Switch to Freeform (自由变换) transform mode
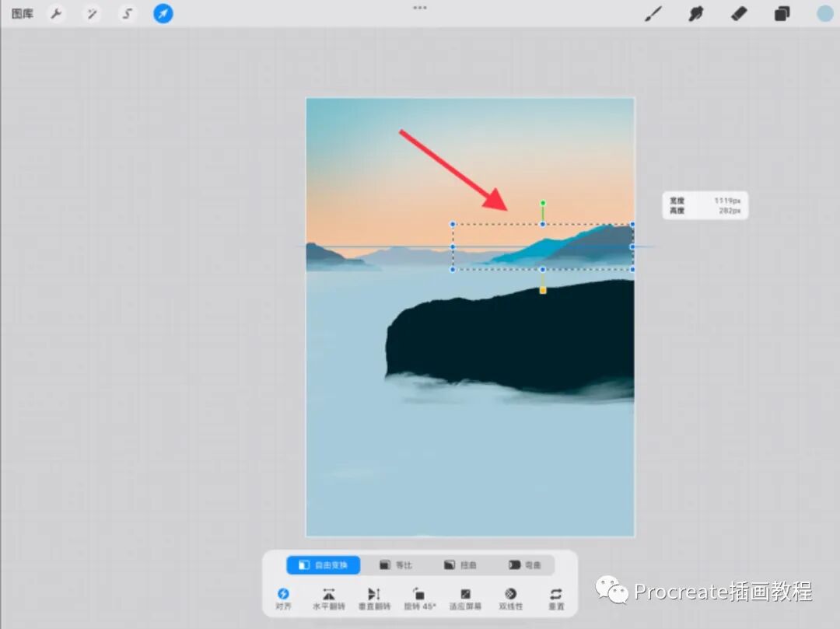This screenshot has height=629, width=840. pos(323,564)
